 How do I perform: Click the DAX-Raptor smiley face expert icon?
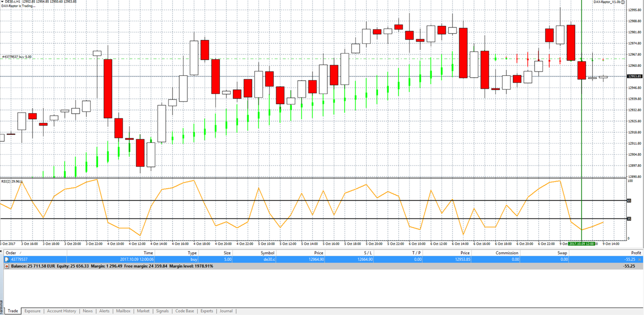pyautogui.click(x=623, y=2)
